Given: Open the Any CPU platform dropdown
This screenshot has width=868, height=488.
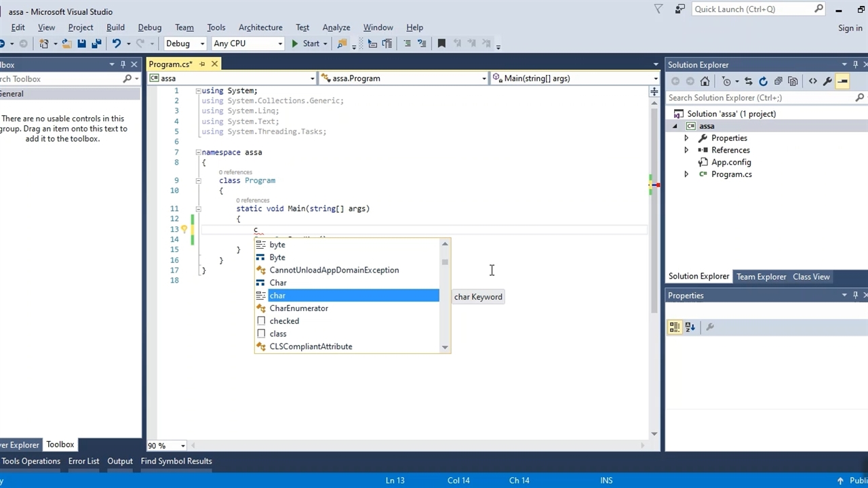Looking at the screenshot, I should point(248,43).
